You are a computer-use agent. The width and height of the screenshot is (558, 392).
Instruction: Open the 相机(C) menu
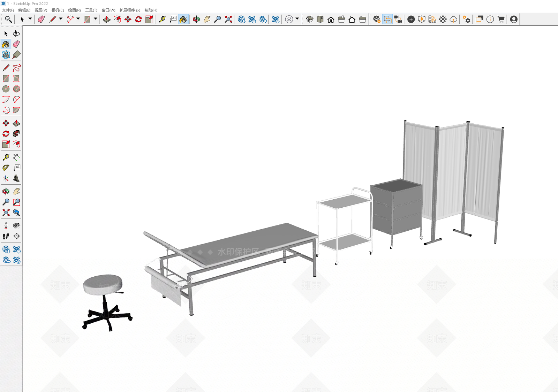(58, 10)
